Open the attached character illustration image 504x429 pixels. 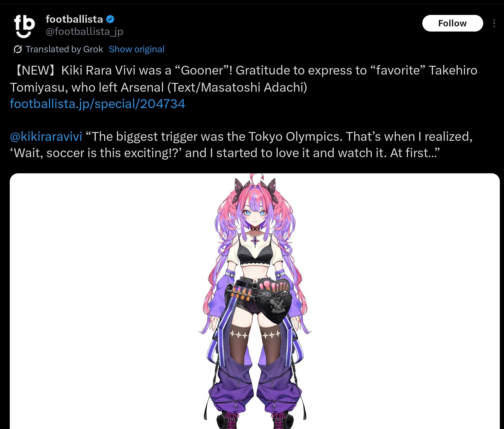[x=255, y=301]
